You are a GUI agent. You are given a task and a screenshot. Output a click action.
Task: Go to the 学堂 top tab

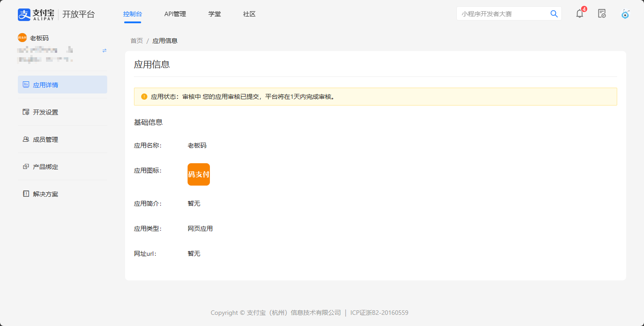pyautogui.click(x=214, y=14)
